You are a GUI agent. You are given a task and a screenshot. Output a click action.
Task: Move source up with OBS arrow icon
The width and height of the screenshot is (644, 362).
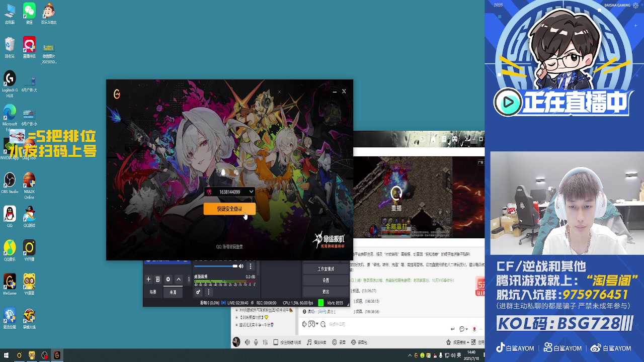[178, 279]
